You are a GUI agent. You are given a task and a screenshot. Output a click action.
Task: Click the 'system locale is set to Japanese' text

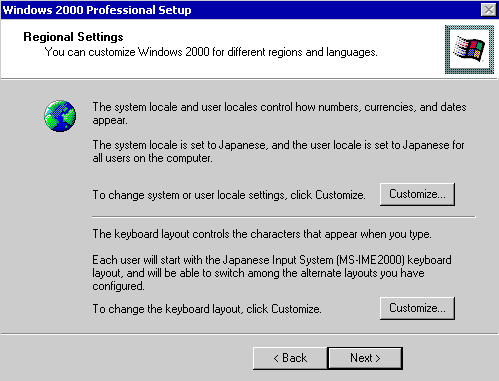point(278,151)
